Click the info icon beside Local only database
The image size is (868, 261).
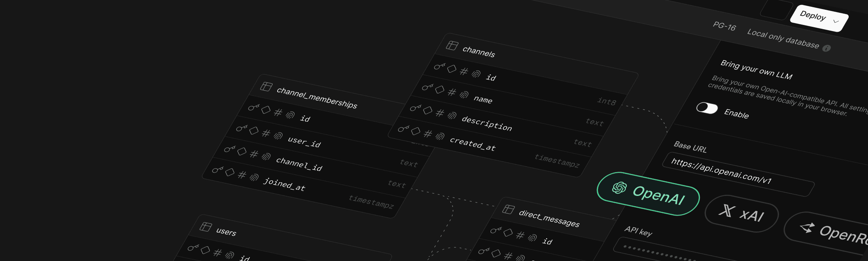pos(827,48)
